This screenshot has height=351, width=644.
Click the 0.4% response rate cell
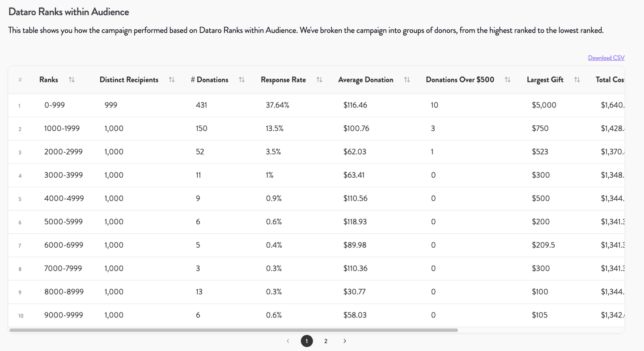(x=274, y=245)
